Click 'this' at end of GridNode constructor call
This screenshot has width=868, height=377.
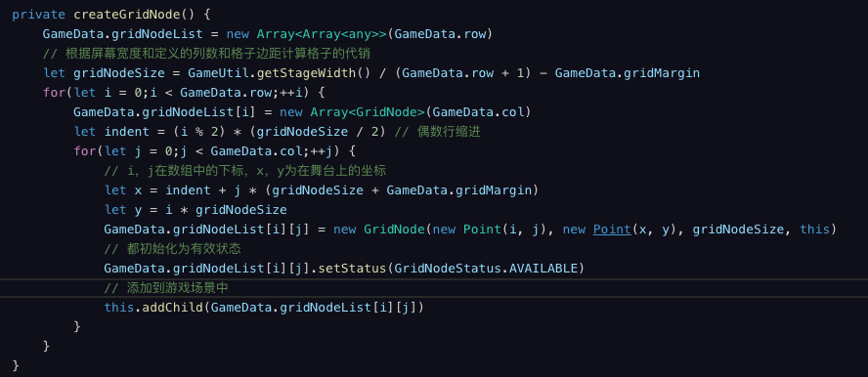[x=815, y=229]
